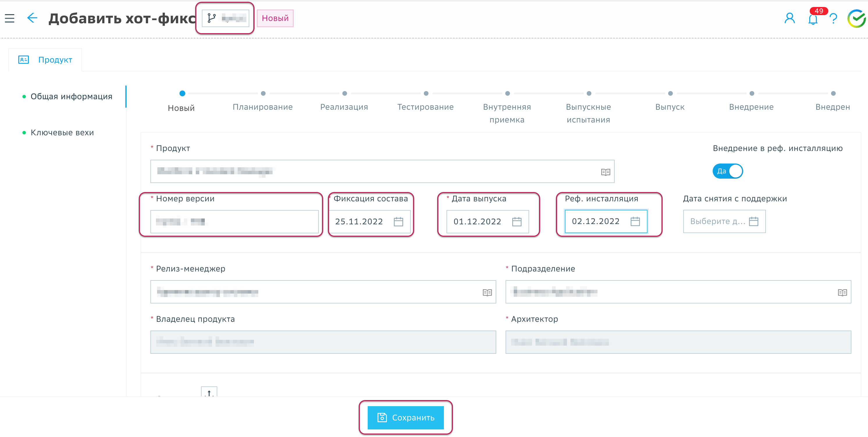This screenshot has width=868, height=437.
Task: Click the help question mark icon
Action: (833, 19)
